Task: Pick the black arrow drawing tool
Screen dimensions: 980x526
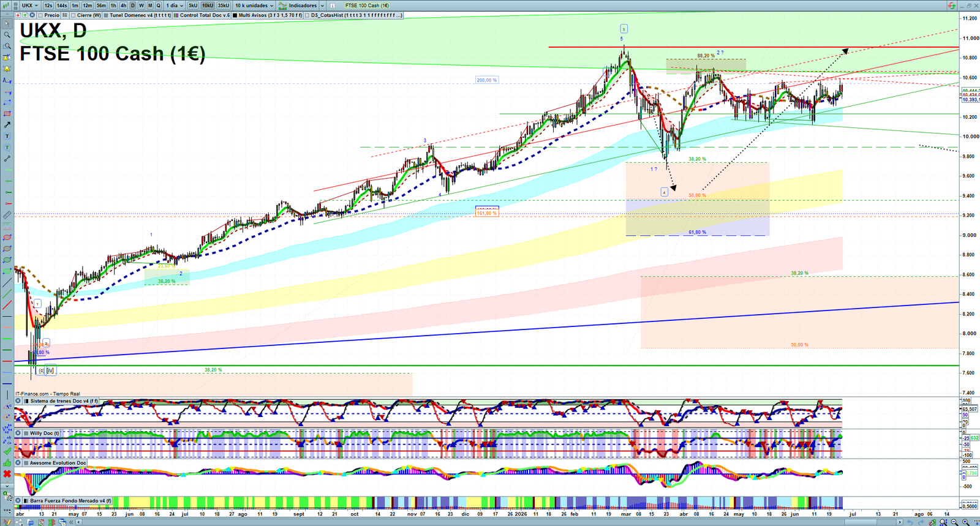Action: tap(7, 125)
